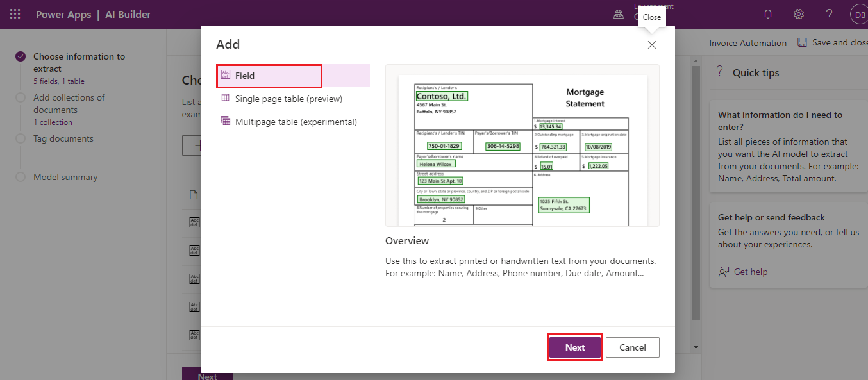Go to Model summary step
The height and width of the screenshot is (380, 868).
[x=65, y=177]
